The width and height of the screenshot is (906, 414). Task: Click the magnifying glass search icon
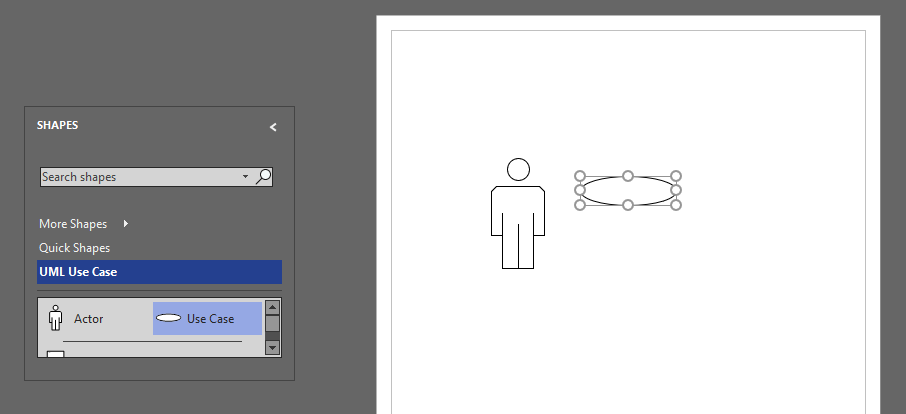pos(264,177)
